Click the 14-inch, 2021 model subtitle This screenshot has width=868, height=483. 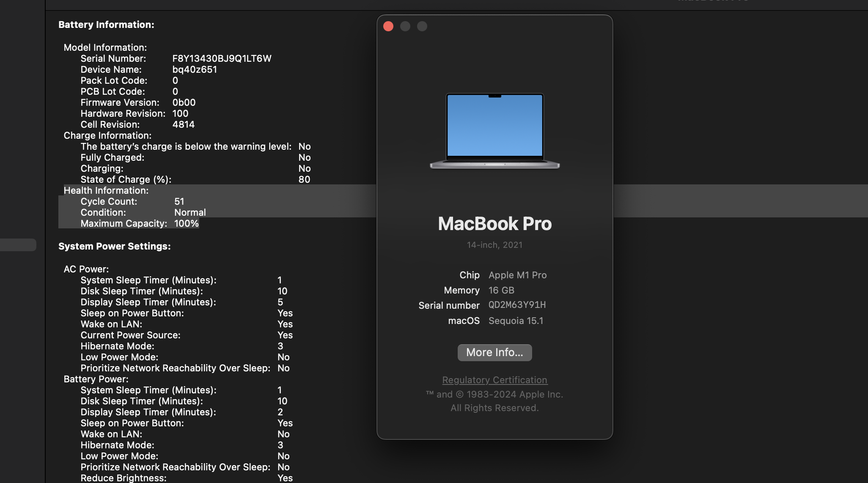pos(494,245)
